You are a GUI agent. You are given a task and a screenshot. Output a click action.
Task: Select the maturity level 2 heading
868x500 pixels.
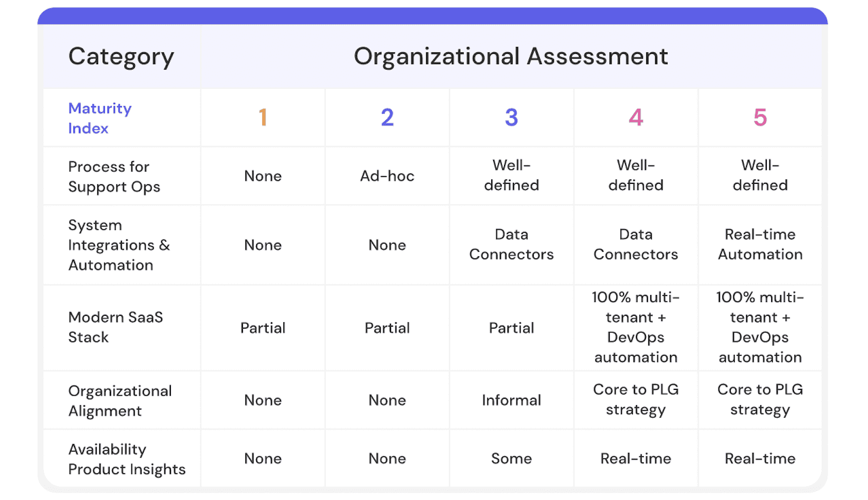tap(387, 118)
